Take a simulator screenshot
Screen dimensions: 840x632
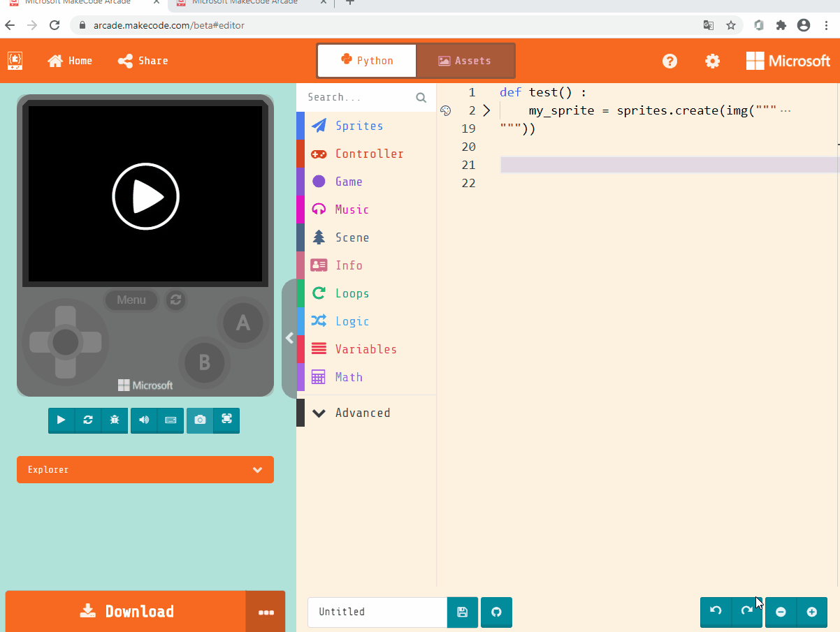pos(200,420)
